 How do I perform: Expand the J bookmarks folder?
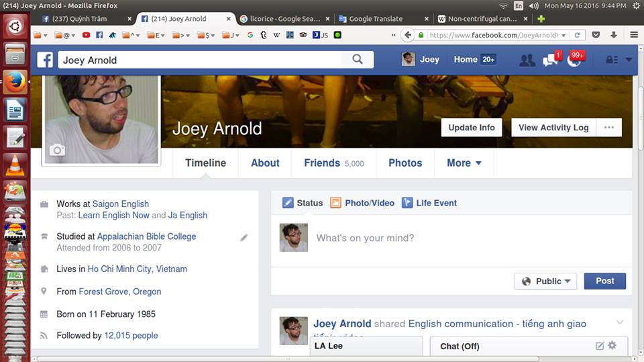click(x=230, y=36)
